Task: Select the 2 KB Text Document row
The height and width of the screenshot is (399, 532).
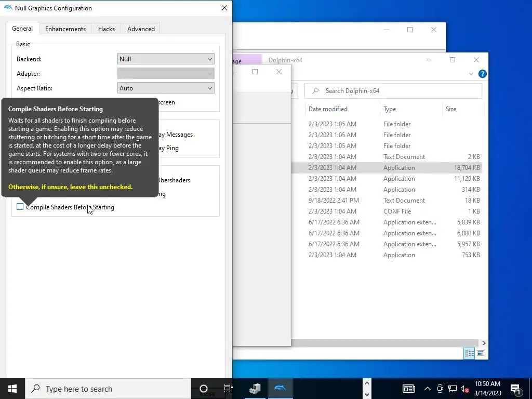Action: click(x=386, y=157)
